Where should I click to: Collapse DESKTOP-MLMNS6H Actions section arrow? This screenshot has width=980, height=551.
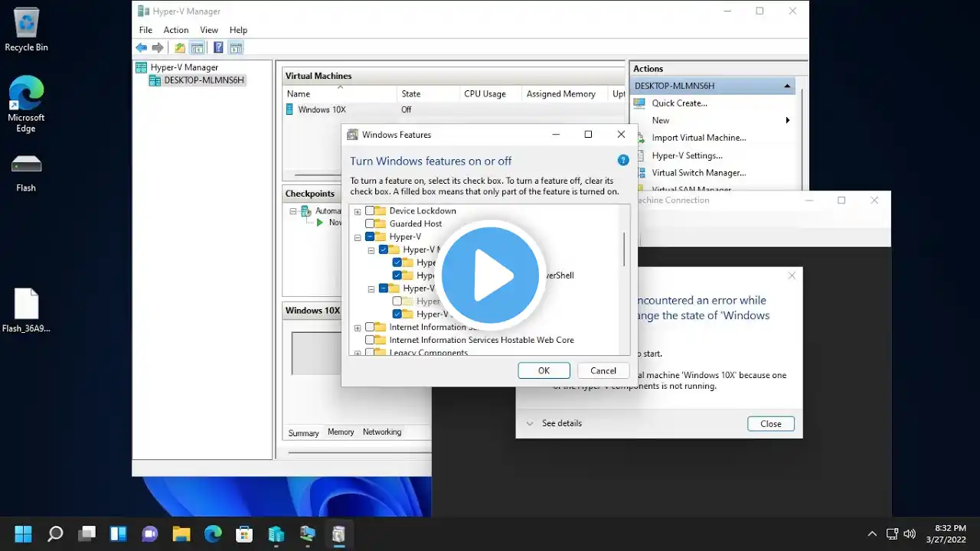tap(787, 86)
